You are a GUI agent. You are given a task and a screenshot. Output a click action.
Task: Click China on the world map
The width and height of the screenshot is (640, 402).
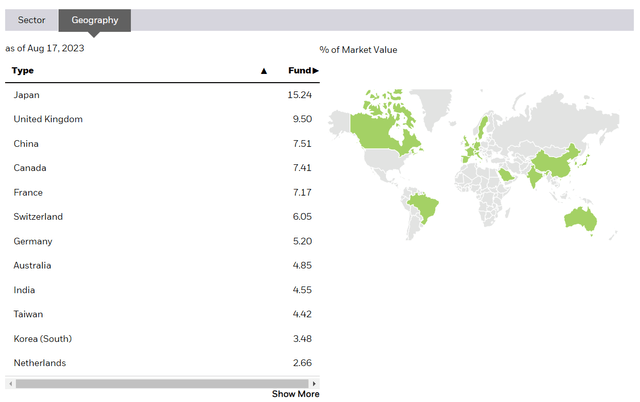tap(553, 163)
